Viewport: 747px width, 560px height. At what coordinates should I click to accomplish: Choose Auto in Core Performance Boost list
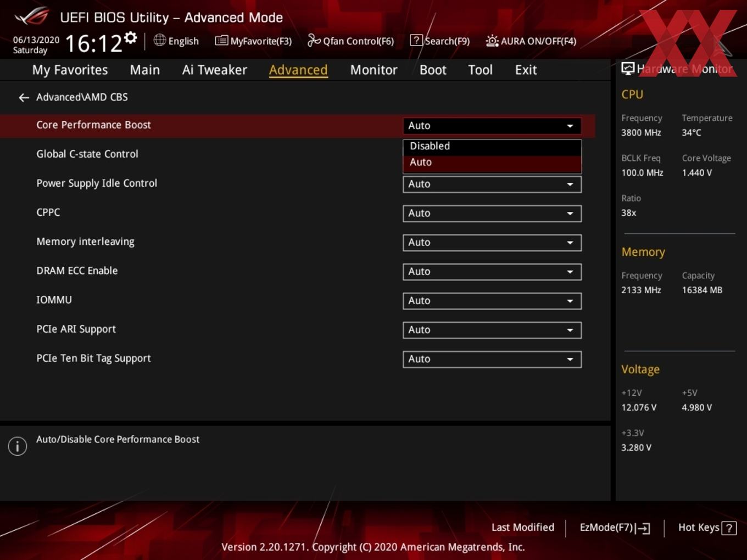(x=492, y=163)
